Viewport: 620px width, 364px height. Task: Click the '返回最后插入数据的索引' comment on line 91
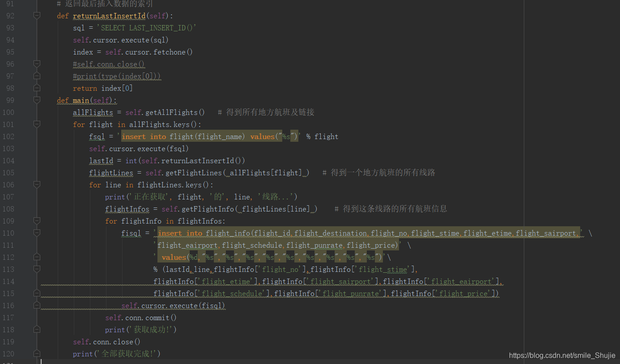105,4
